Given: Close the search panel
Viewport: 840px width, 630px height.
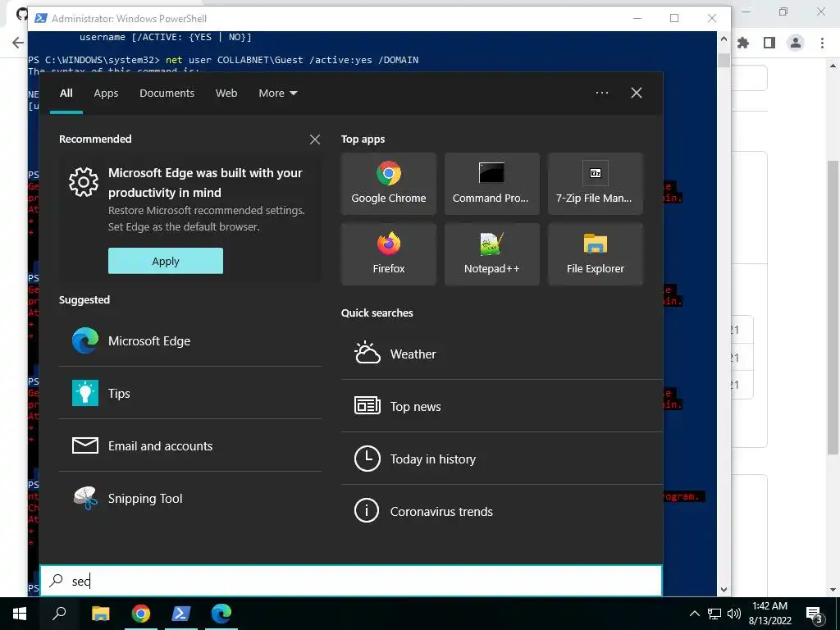Looking at the screenshot, I should pyautogui.click(x=636, y=93).
